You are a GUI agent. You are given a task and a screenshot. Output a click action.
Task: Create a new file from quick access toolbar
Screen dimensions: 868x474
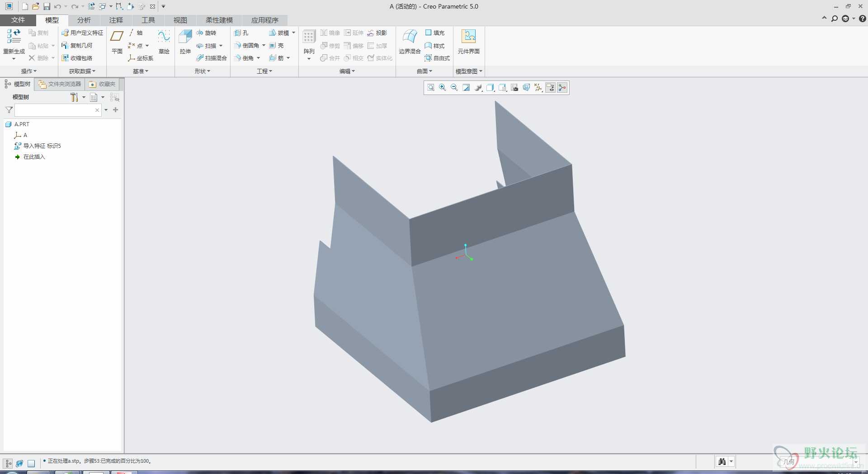coord(25,6)
